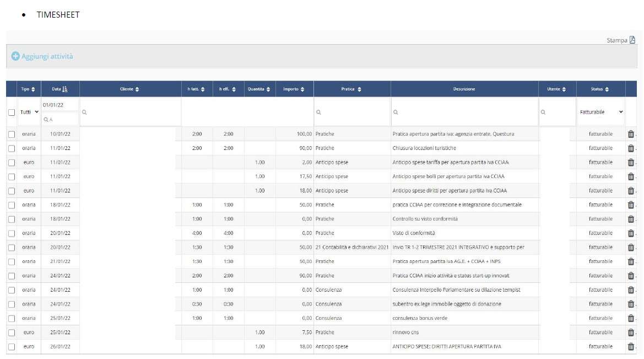The image size is (644, 359).
Task: Click the Descrizione search filter field
Action: 464,112
